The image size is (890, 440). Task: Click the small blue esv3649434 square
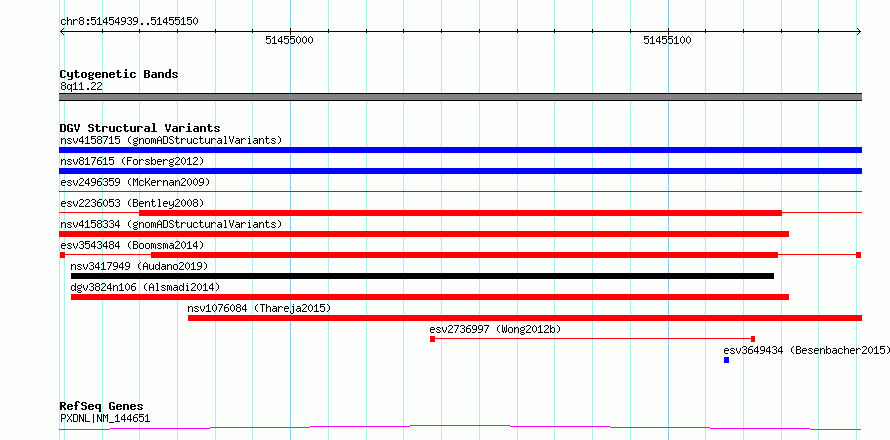[727, 360]
